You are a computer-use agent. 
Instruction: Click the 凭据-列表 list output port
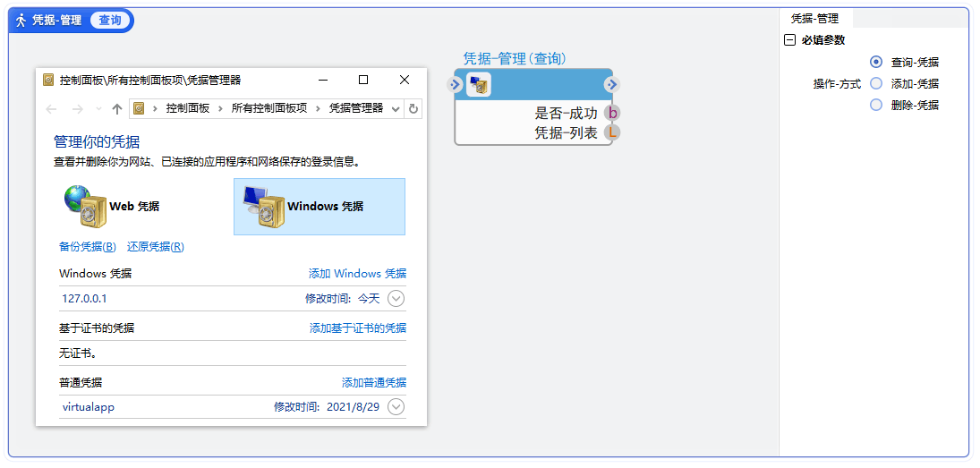[x=612, y=133]
